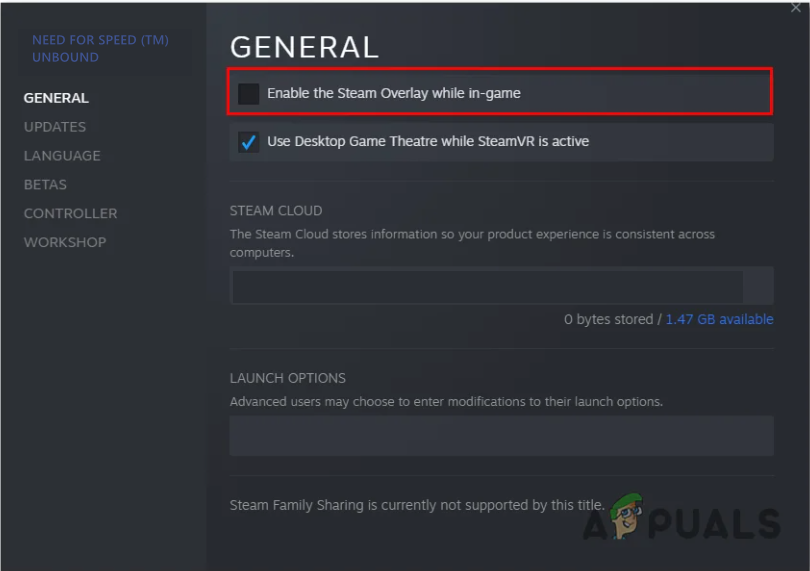Screen dimensions: 810x571
Task: Click the Appuals watermark logo
Action: [x=690, y=518]
